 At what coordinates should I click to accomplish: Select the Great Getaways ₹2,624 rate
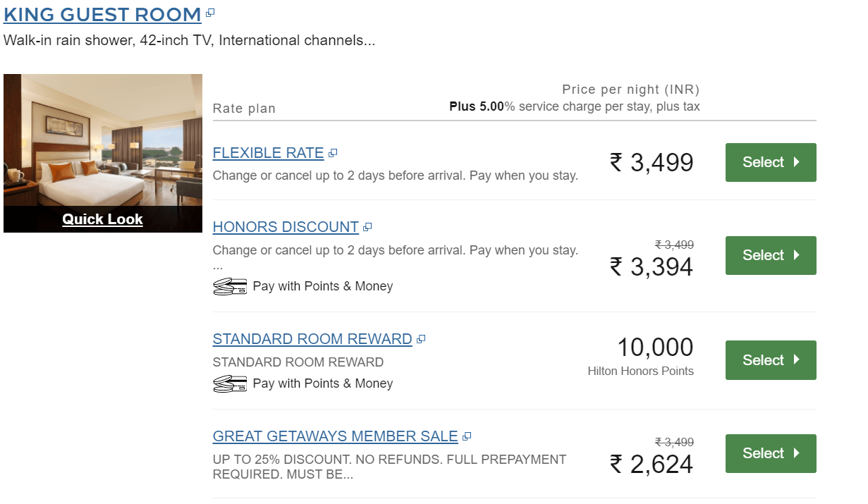point(771,453)
